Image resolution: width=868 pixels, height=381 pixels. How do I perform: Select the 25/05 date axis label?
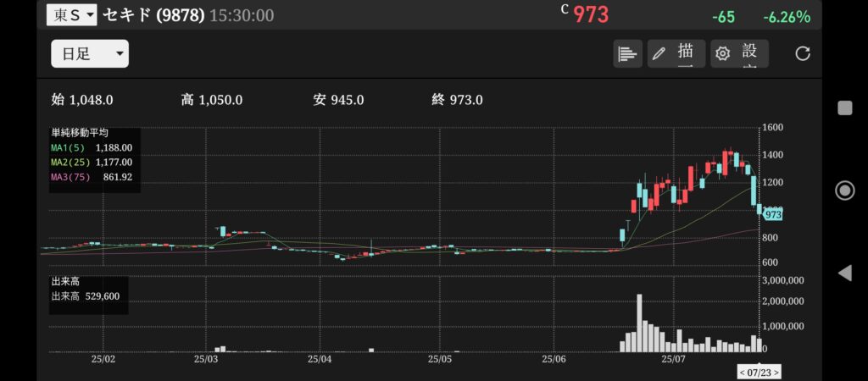click(x=441, y=359)
